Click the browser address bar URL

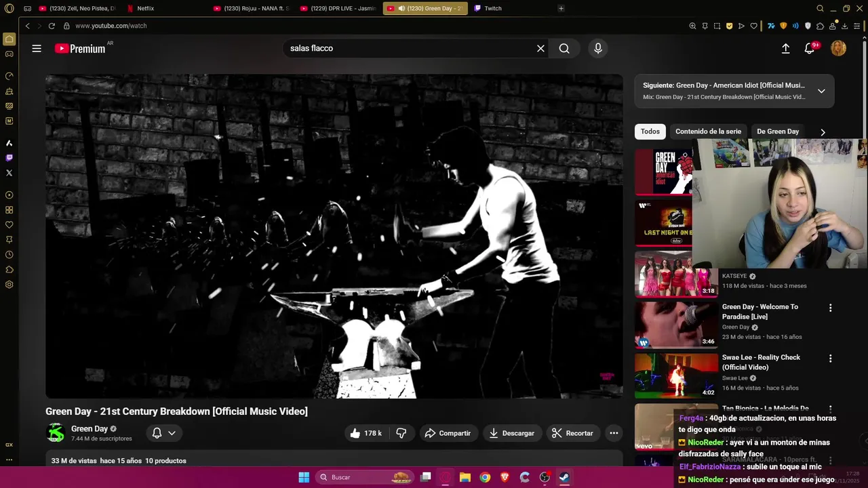(x=111, y=26)
